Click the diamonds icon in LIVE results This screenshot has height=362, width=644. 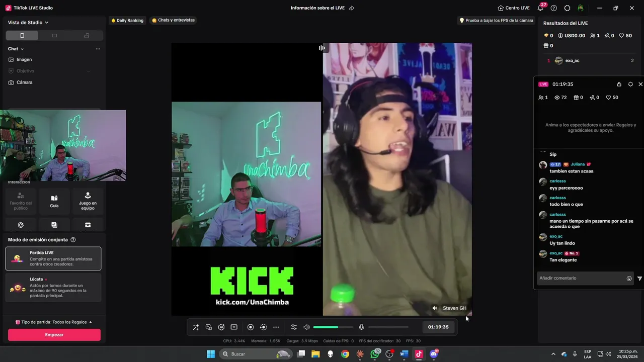[x=546, y=36]
